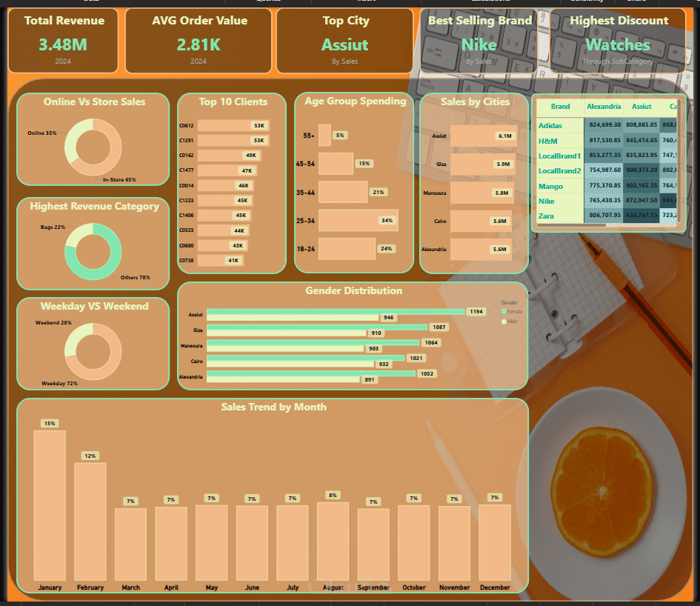This screenshot has height=606, width=700.
Task: Select the Zara row header
Action: [560, 216]
